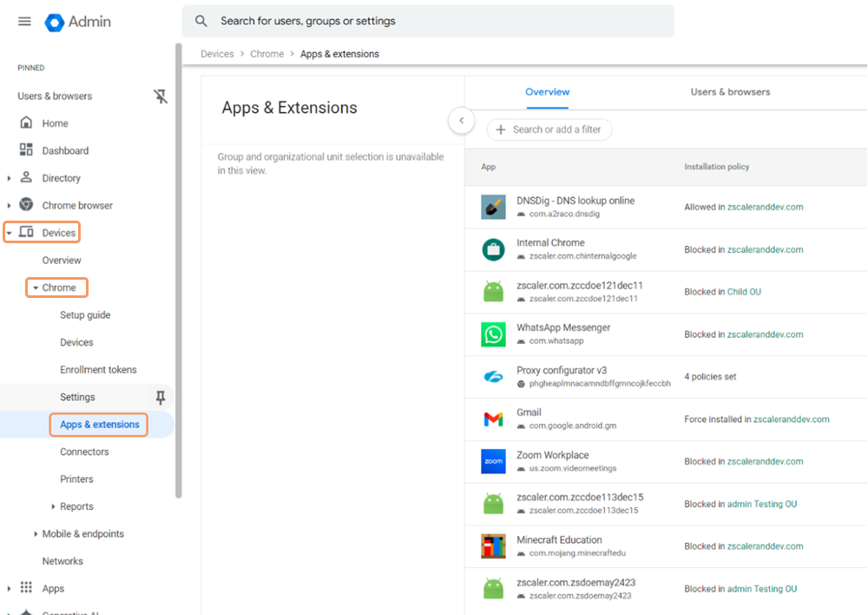Screen dimensions: 868x615
Task: Unpin the Users & browsers shortcut
Action: [161, 96]
